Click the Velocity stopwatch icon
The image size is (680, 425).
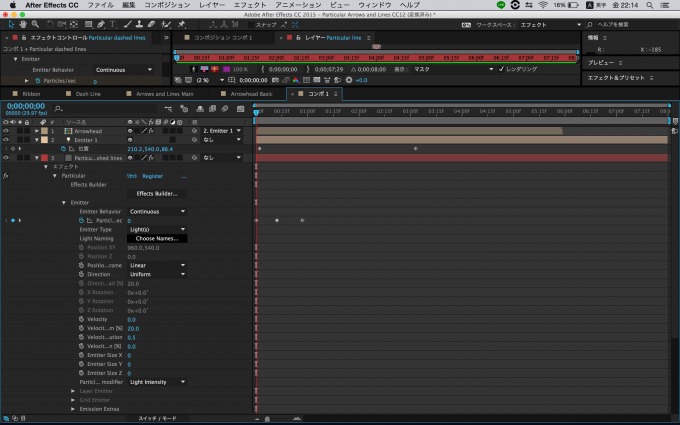point(83,319)
